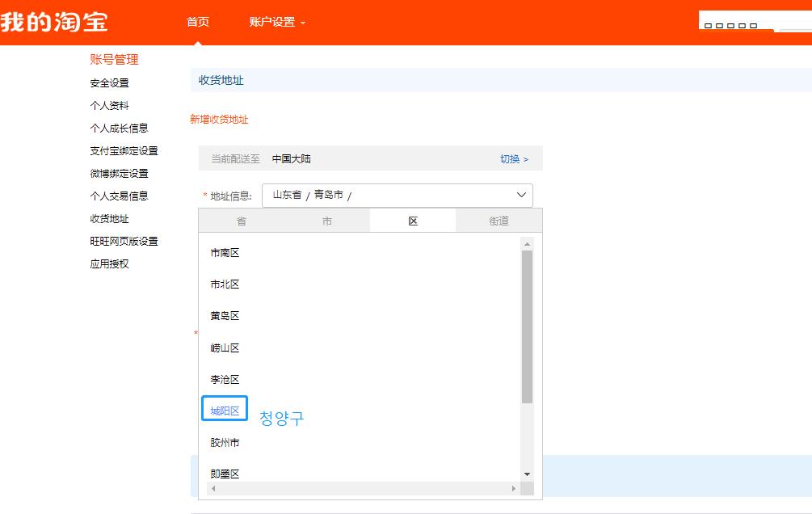Viewport: 812px width, 514px height.
Task: Select 城阳区 from district list
Action: click(x=225, y=411)
